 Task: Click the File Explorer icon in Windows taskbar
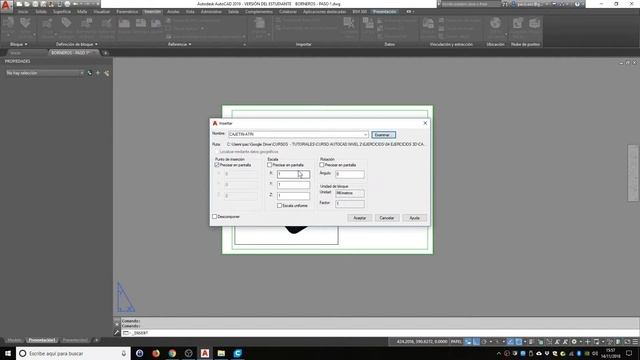(x=221, y=353)
